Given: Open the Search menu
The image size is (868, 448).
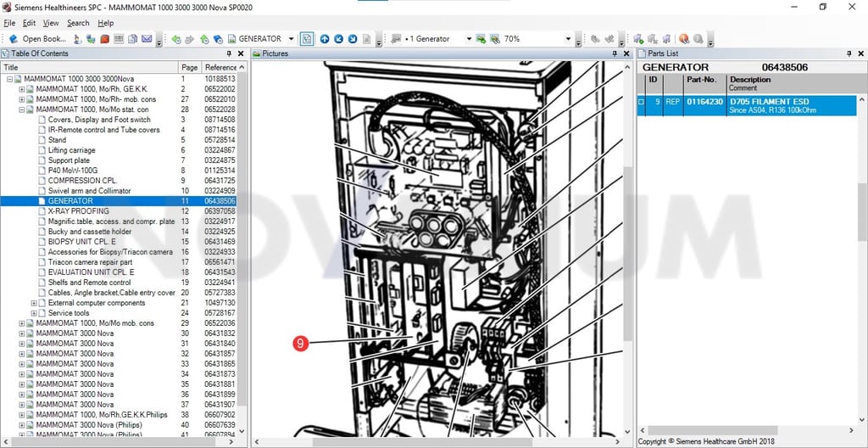Looking at the screenshot, I should pos(78,23).
